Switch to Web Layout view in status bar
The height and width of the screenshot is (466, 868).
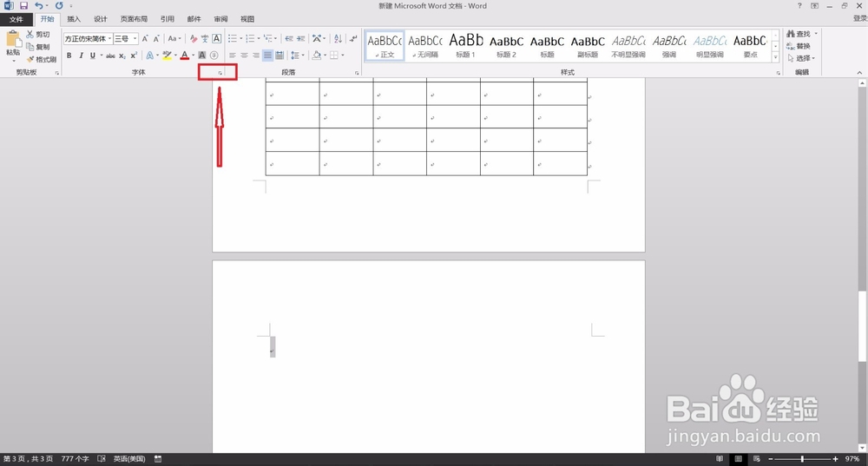click(x=757, y=459)
